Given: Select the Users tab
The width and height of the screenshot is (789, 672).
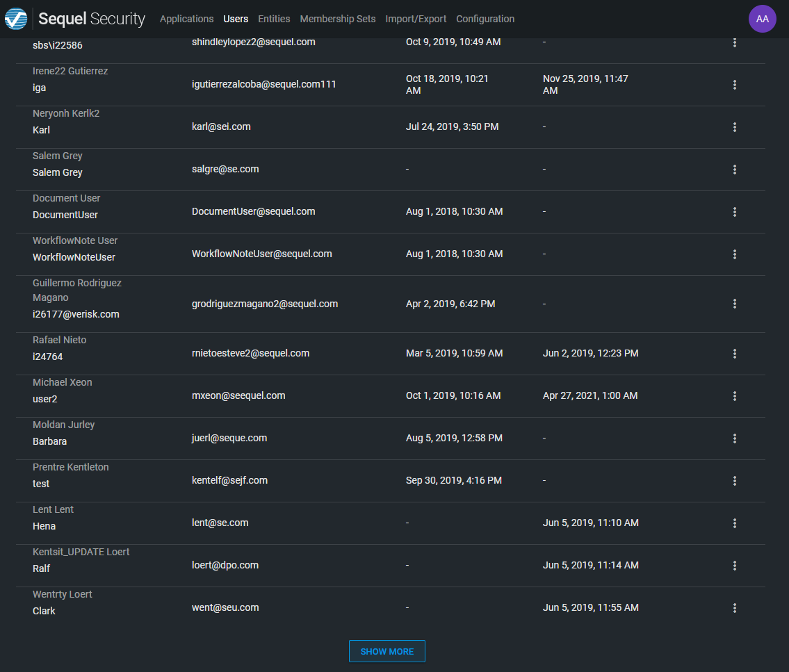Looking at the screenshot, I should pyautogui.click(x=236, y=19).
